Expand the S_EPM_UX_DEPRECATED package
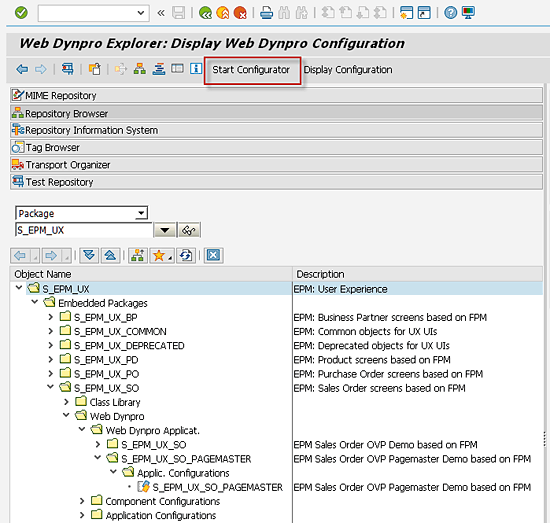 pos(51,346)
